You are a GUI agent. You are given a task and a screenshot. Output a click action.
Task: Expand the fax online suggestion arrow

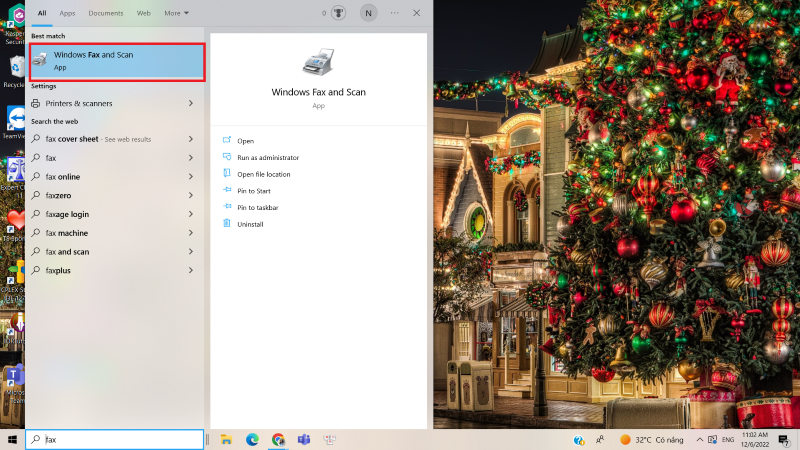coord(191,177)
